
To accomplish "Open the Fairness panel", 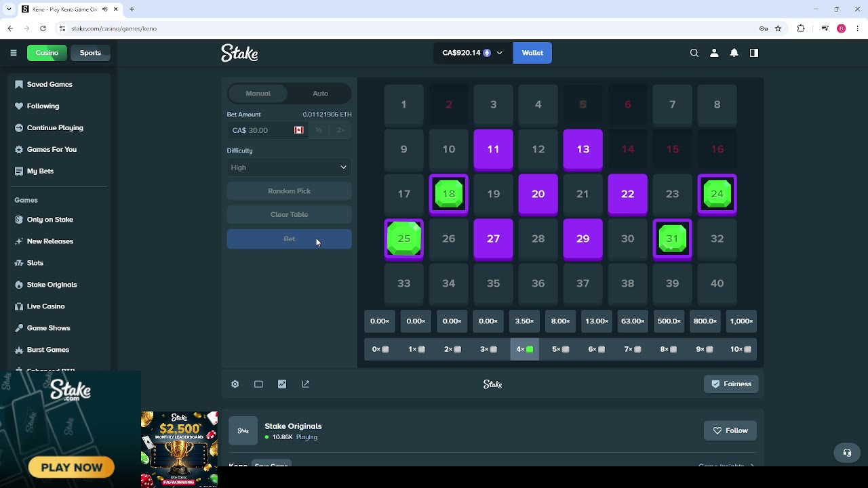I will pyautogui.click(x=731, y=384).
